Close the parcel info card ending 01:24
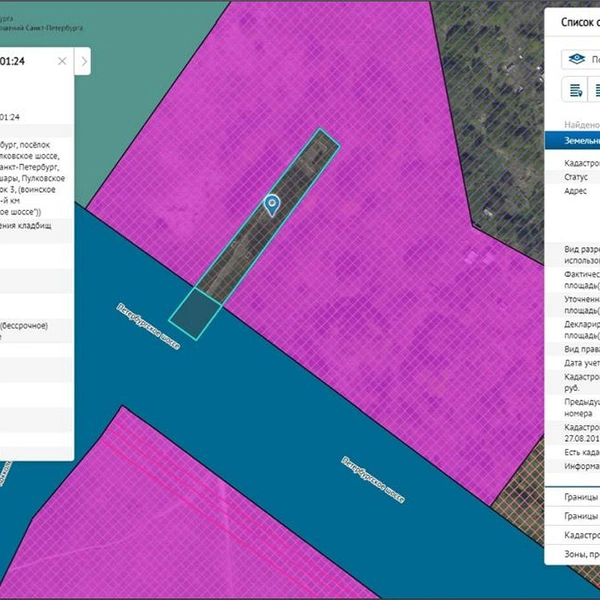Viewport: 600px width, 600px height. 62,61
